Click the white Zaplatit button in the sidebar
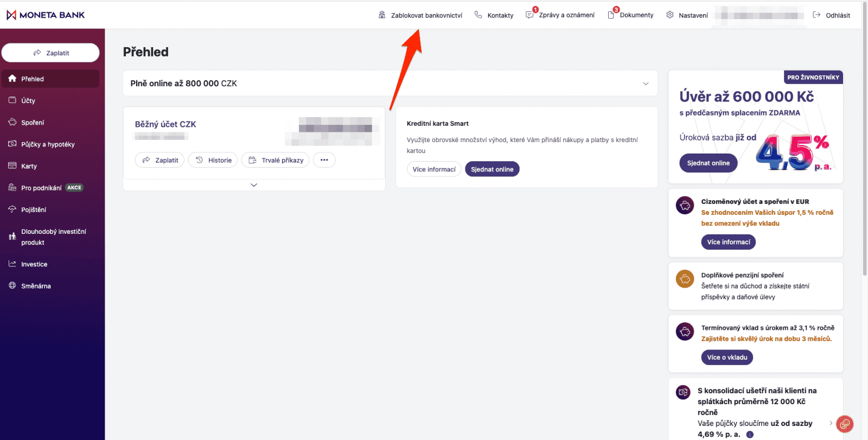 (50, 53)
